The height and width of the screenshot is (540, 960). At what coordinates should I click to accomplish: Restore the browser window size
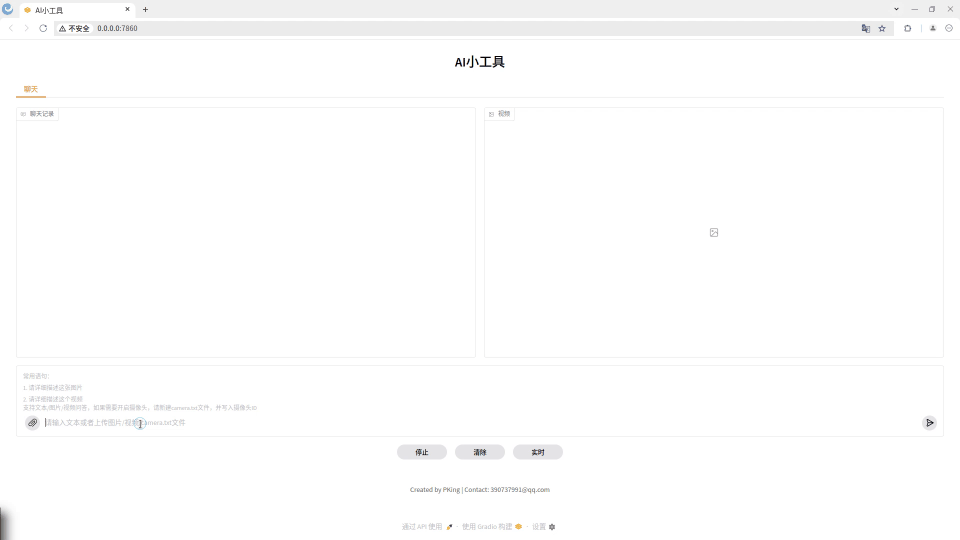click(x=932, y=9)
